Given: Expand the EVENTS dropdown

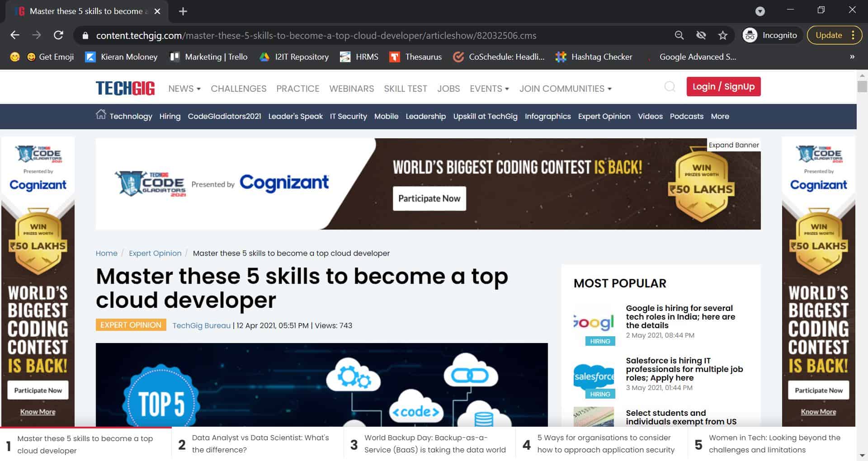Looking at the screenshot, I should (x=489, y=89).
